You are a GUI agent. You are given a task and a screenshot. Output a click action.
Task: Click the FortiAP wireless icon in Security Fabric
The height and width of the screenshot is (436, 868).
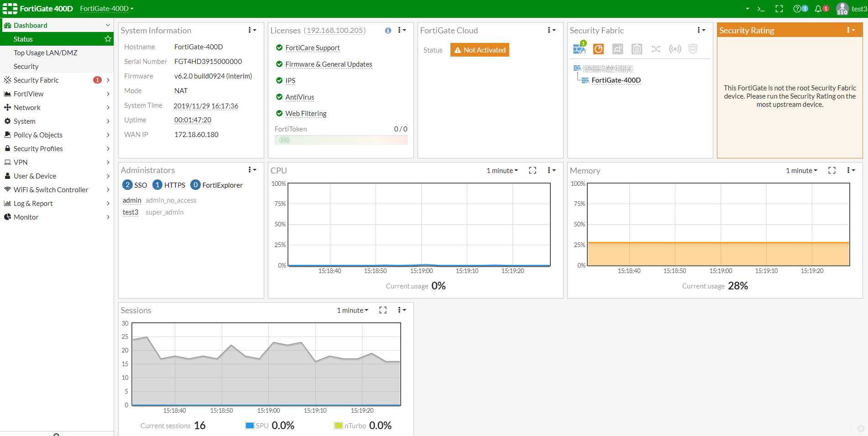pyautogui.click(x=675, y=49)
